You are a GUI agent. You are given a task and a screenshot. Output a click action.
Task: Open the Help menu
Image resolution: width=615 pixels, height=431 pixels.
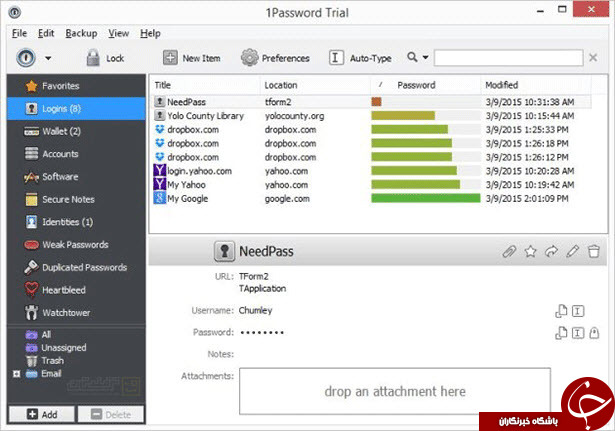150,33
